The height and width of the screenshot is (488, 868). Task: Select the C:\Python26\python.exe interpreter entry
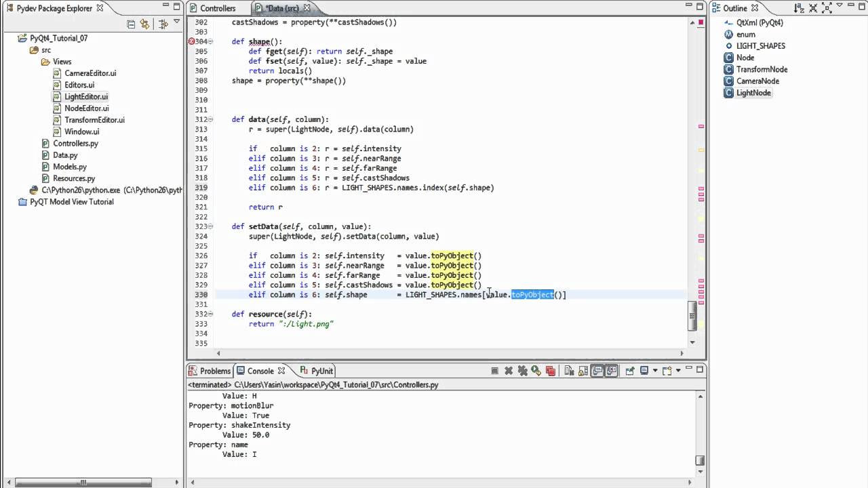[x=112, y=190]
